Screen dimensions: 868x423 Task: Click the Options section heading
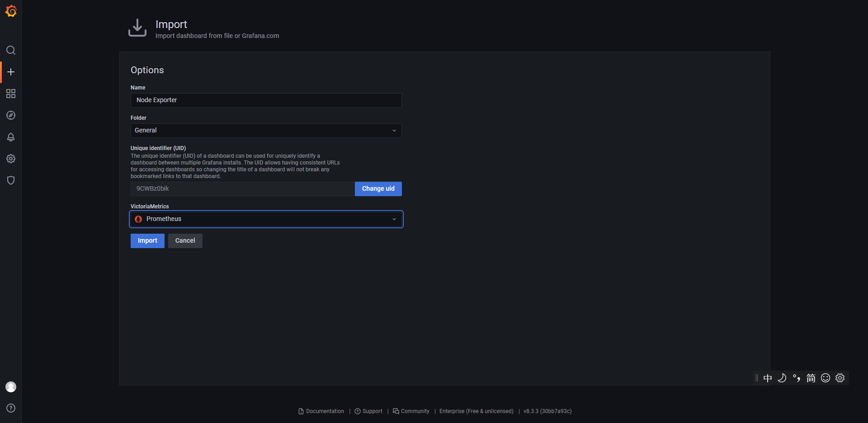tap(147, 70)
